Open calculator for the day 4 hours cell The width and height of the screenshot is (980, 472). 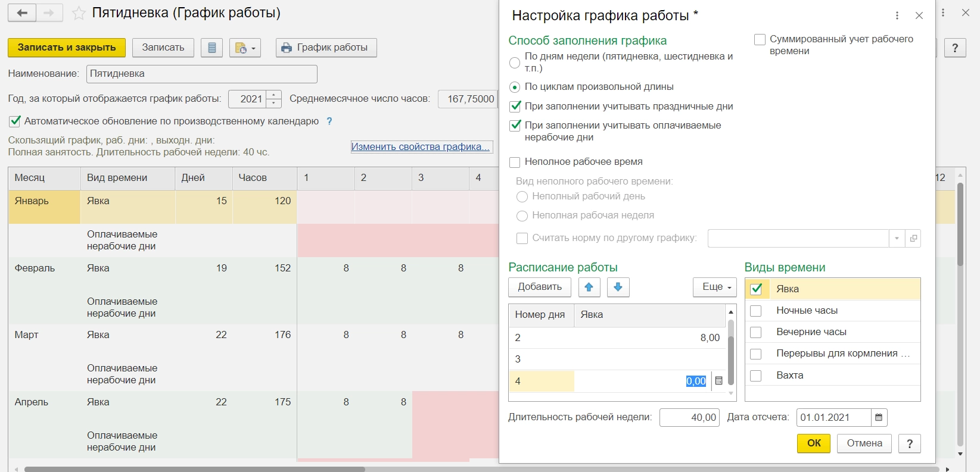tap(718, 381)
